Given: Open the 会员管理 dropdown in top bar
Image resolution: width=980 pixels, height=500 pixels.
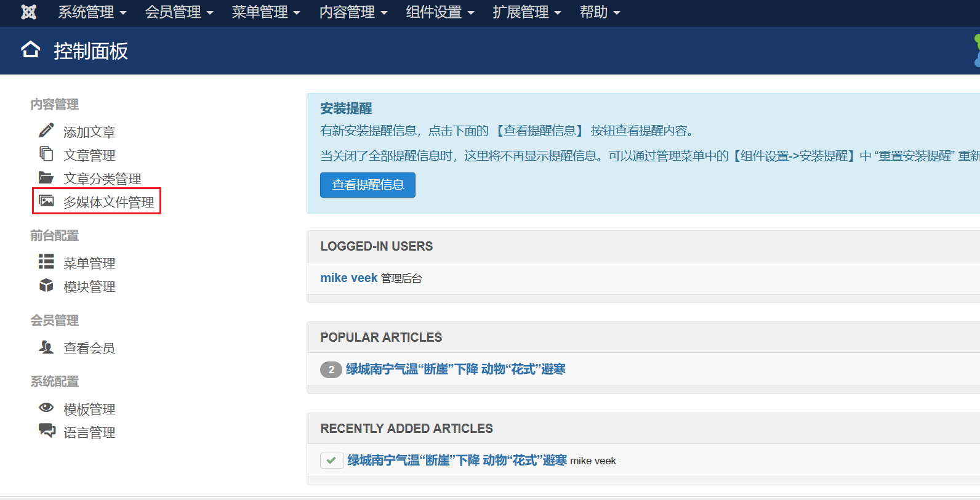Looking at the screenshot, I should [179, 12].
